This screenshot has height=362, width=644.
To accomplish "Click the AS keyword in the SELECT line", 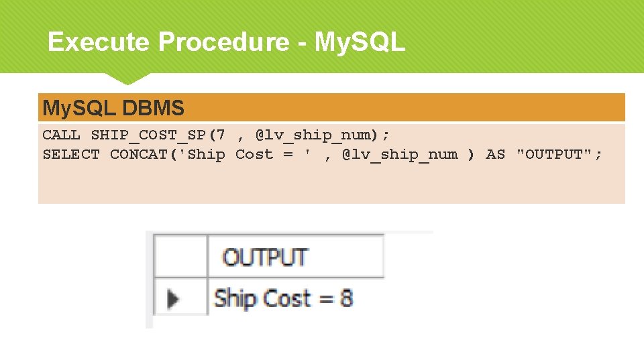I will (x=495, y=154).
